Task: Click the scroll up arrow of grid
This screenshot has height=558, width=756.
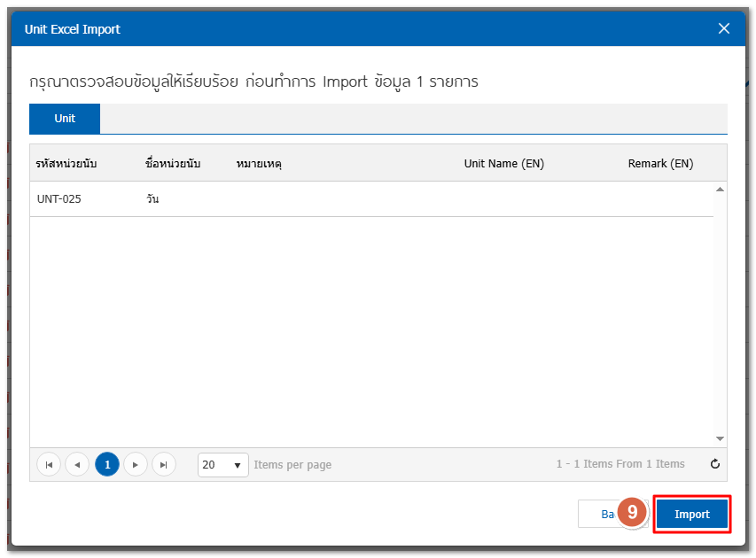Action: (x=720, y=190)
